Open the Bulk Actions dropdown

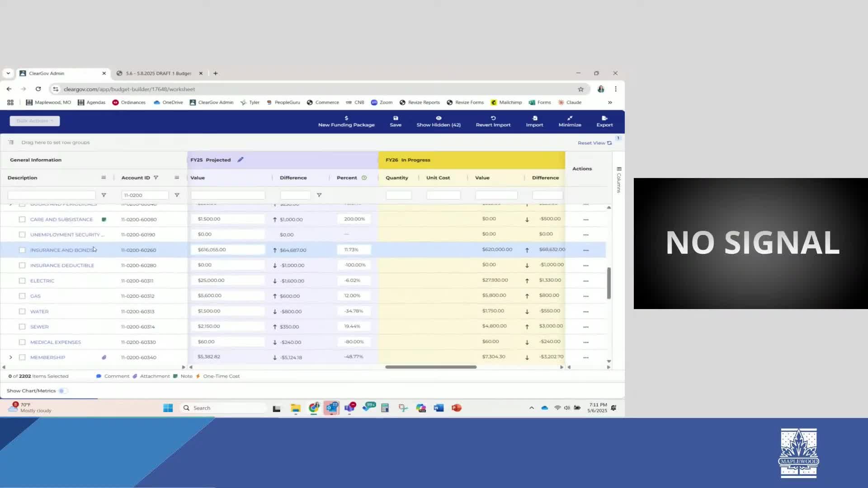tap(35, 121)
